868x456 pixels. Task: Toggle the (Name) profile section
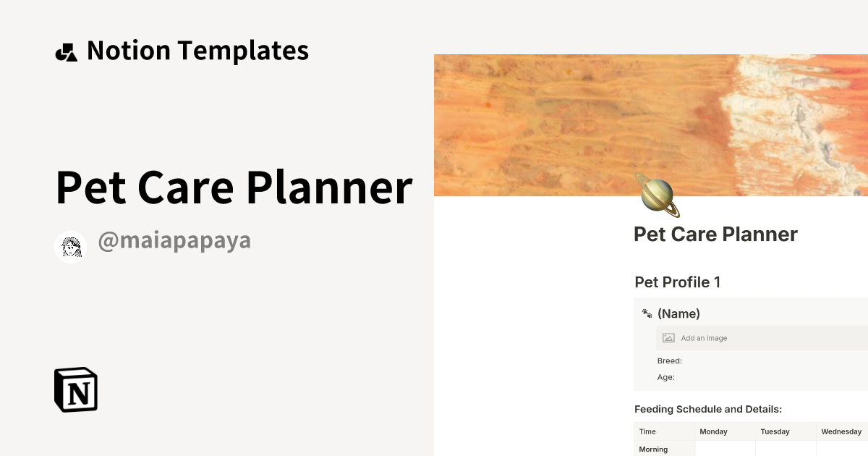tap(679, 313)
